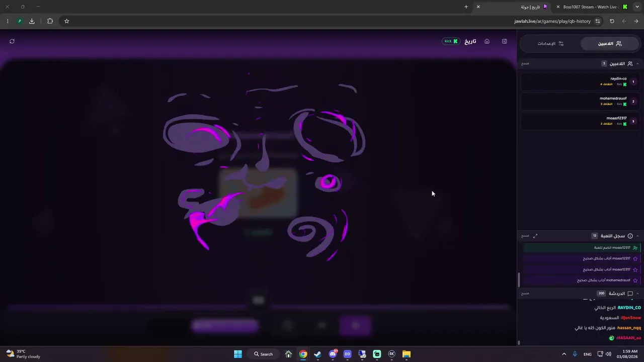Go forward in browser history

pos(636,21)
